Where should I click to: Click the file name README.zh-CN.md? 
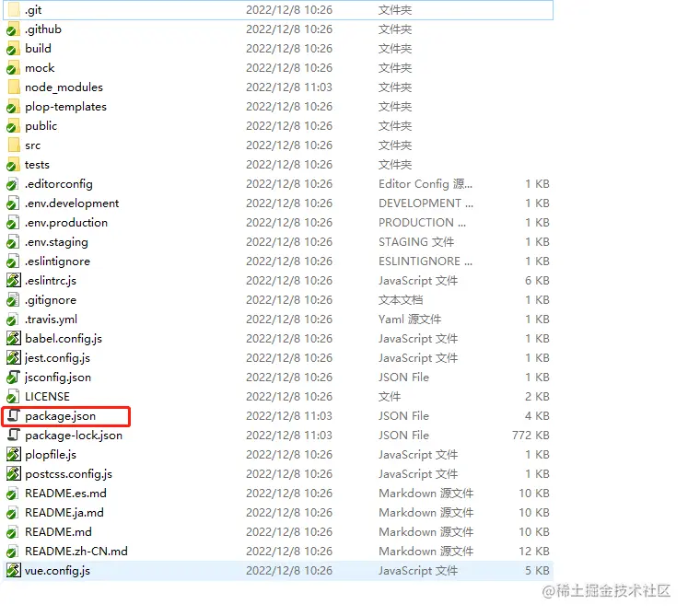[76, 551]
